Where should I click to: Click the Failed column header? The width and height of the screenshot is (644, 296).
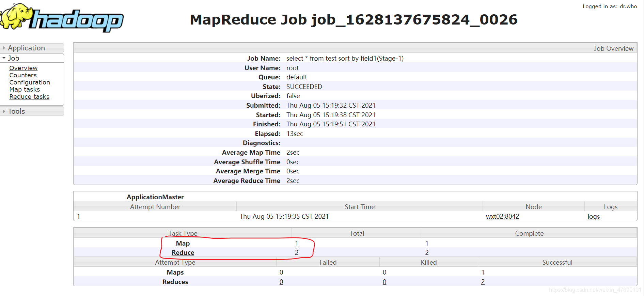click(328, 262)
